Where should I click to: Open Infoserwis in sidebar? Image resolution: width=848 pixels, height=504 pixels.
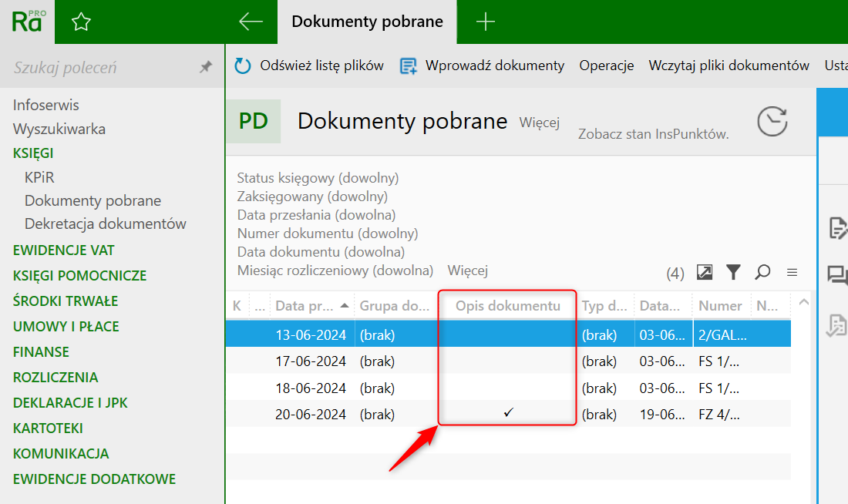coord(46,105)
